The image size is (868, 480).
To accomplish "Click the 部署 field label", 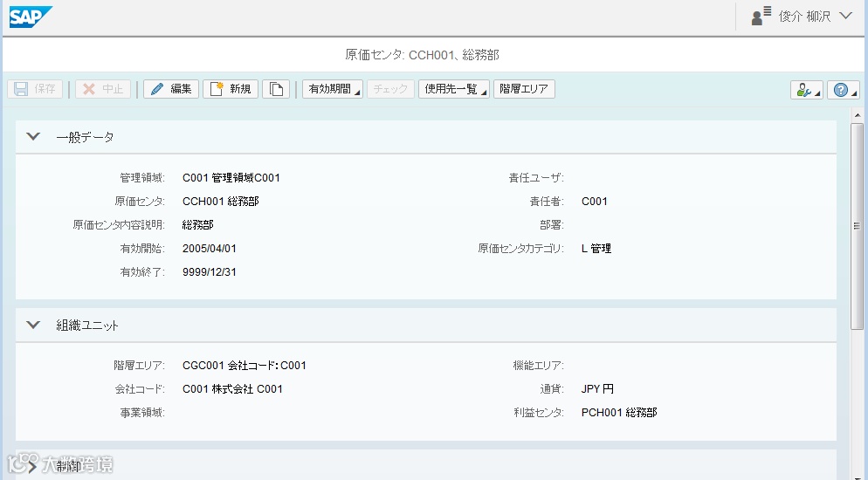I will 551,225.
